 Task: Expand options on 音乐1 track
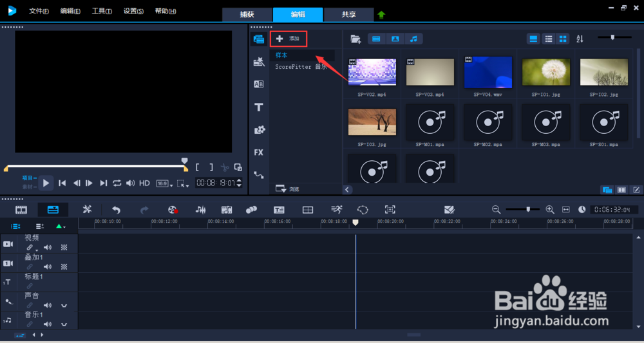point(64,324)
